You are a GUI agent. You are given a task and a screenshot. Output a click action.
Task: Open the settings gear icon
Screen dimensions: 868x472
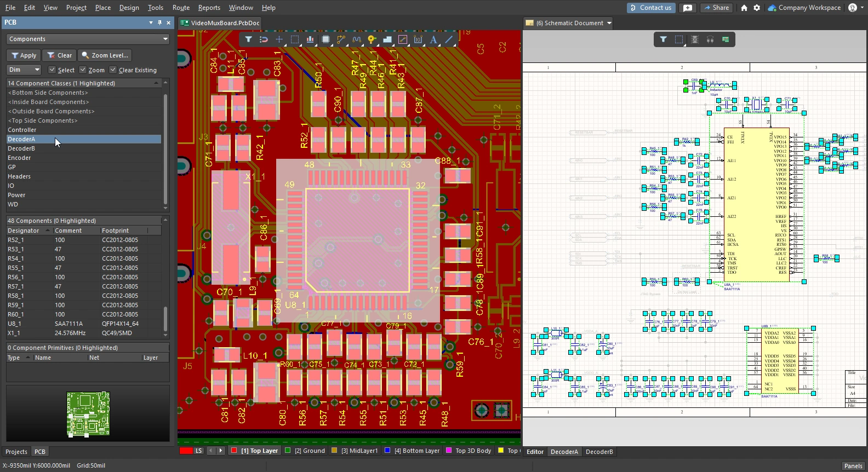[x=757, y=8]
